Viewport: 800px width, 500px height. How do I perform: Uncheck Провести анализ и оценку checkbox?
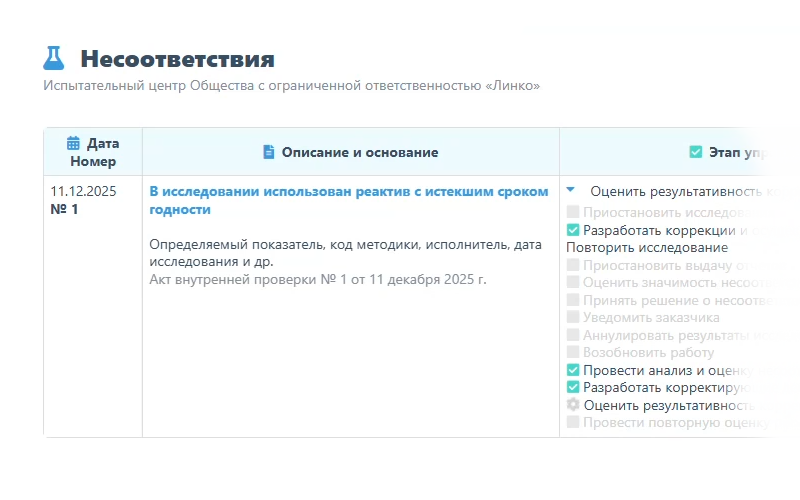(573, 370)
